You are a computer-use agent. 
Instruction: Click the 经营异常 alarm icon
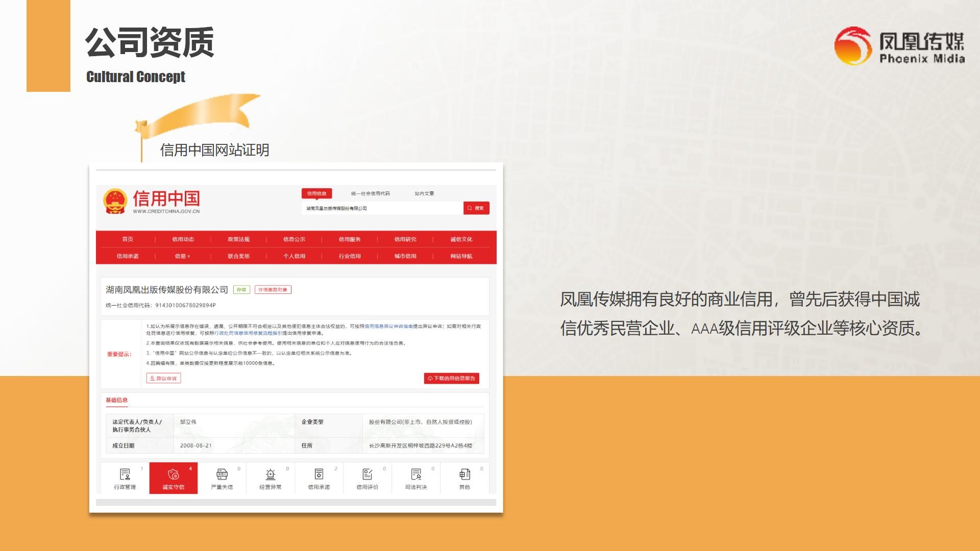(271, 474)
